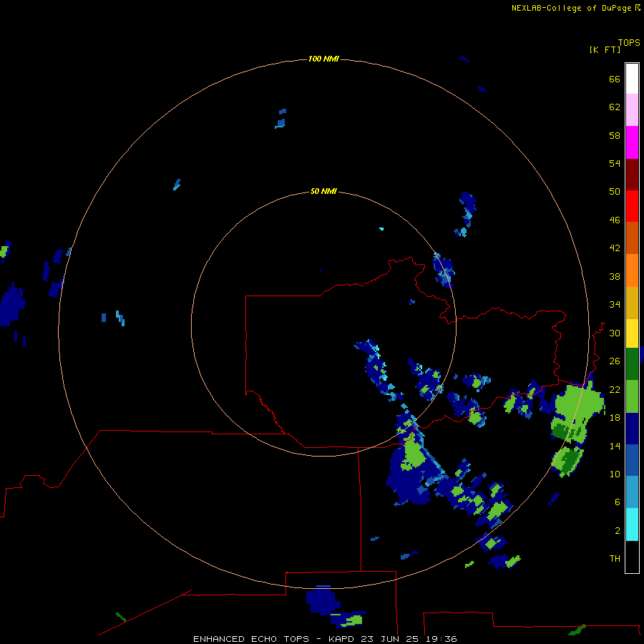This screenshot has width=644, height=644.
Task: Click the 100 NMI range ring label
Action: (323, 59)
